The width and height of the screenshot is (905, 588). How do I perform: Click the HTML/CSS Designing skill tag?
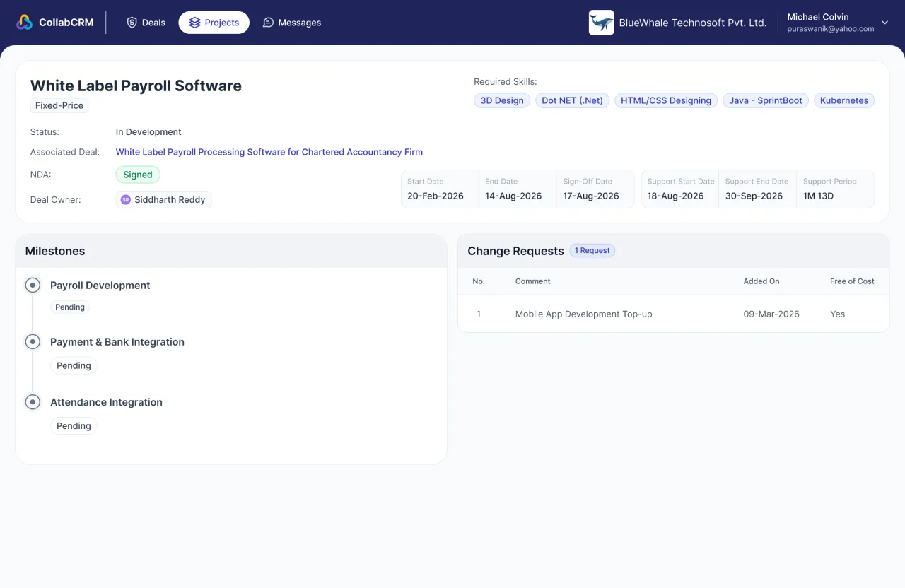(x=666, y=100)
